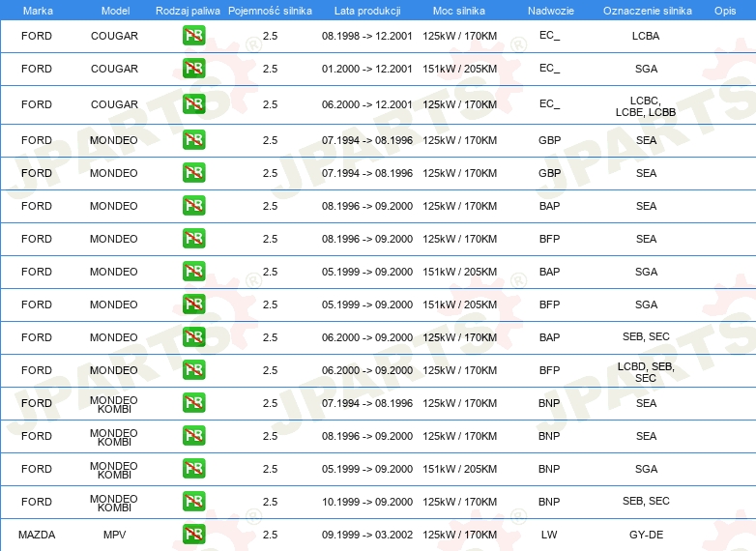Click the fuel icon in the COUGAR LCBC row
Screen dimensions: 756x551
coord(193,103)
